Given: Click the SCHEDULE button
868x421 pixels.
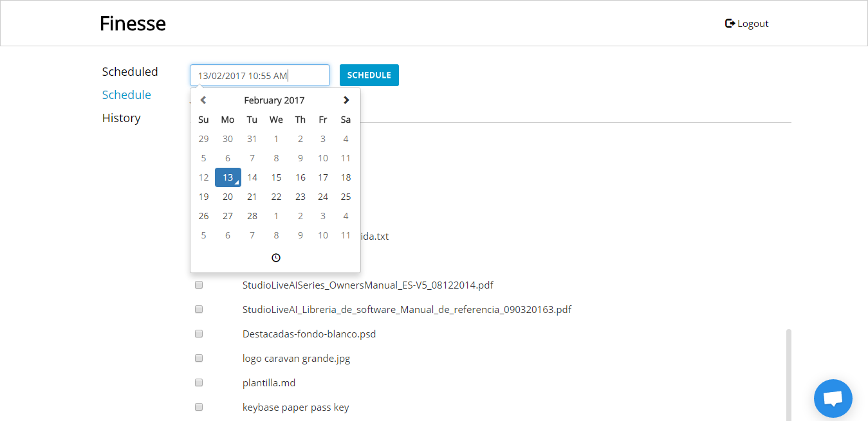Looking at the screenshot, I should tap(369, 75).
